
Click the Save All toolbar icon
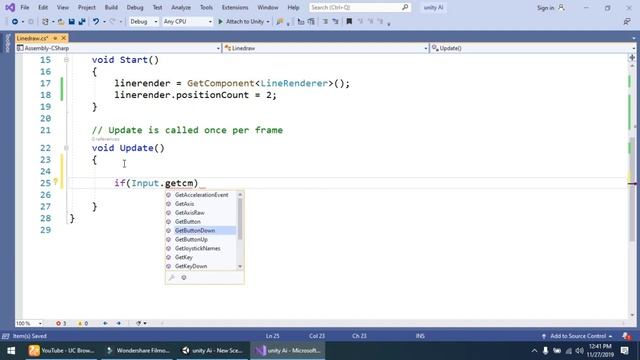click(82, 22)
